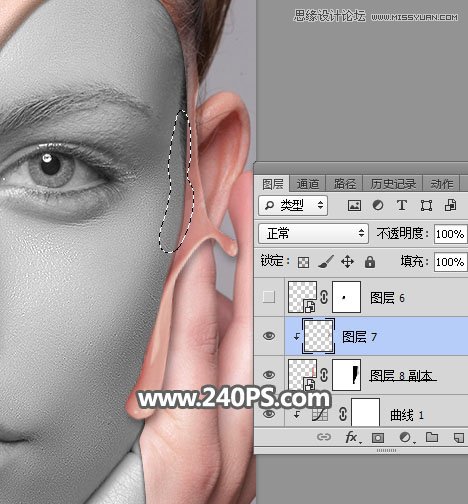Filter layers by smart objects icon

tap(450, 205)
